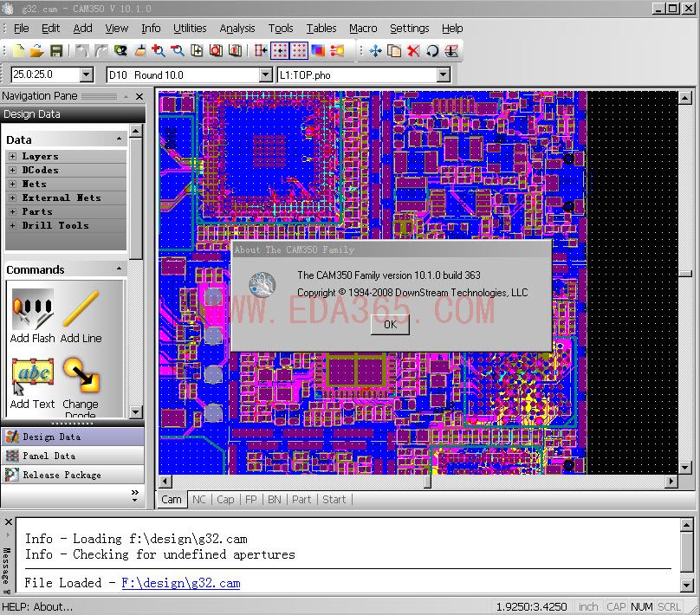Open the Settings menu
The width and height of the screenshot is (700, 615).
[x=410, y=28]
